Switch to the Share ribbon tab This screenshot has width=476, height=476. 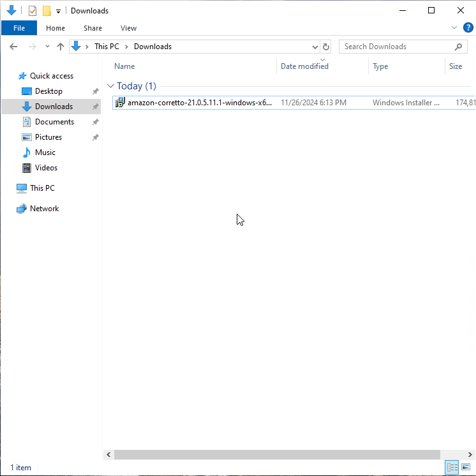click(x=93, y=28)
